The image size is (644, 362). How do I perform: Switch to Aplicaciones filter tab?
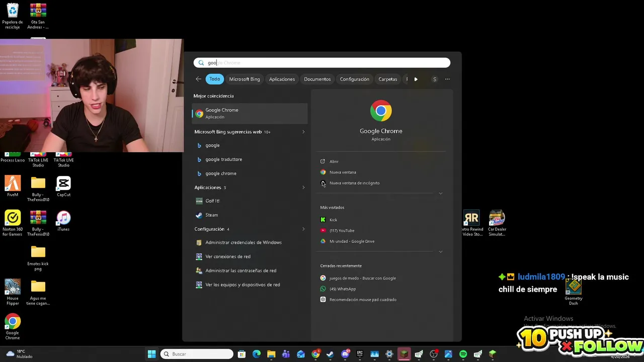click(282, 79)
